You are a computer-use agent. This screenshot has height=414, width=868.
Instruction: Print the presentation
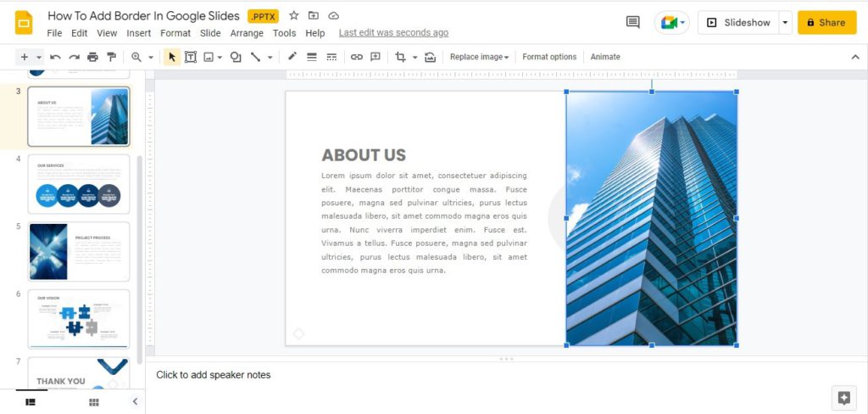pos(92,57)
